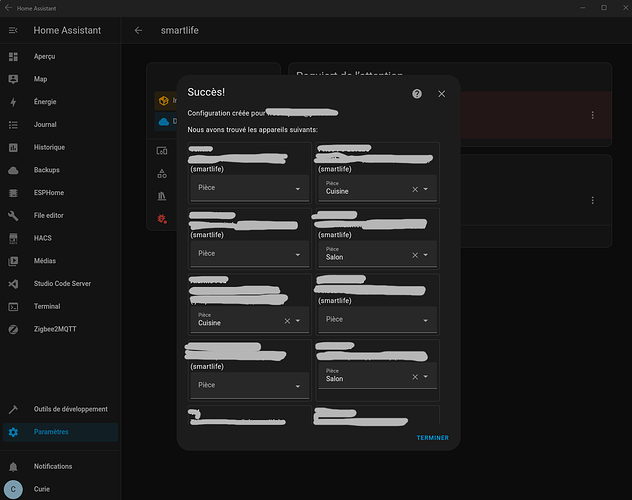Click the red bug debug icon

tap(162, 219)
